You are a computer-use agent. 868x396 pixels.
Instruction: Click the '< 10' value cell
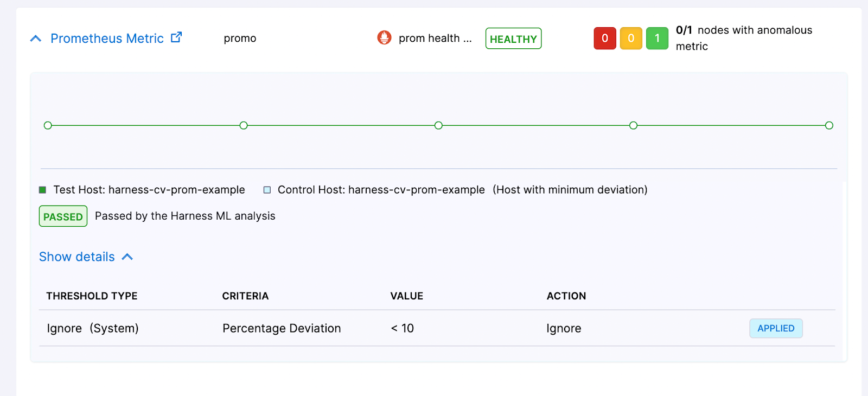[x=403, y=328]
